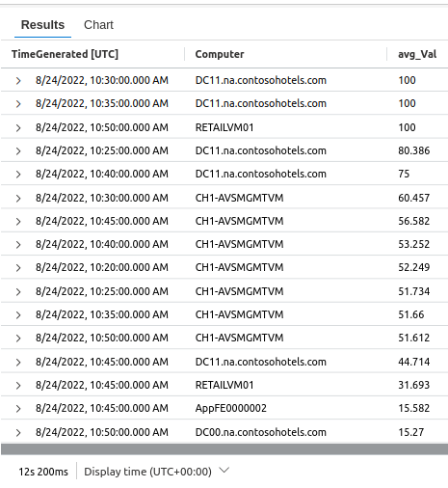The image size is (448, 488).
Task: Click RETAILVM01 in the 10:50 AM row
Action: pyautogui.click(x=224, y=127)
